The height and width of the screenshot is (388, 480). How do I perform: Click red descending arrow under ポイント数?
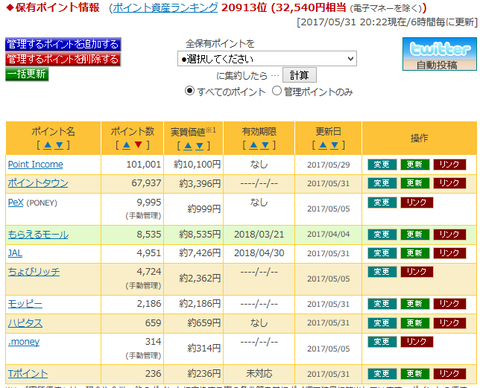point(138,145)
